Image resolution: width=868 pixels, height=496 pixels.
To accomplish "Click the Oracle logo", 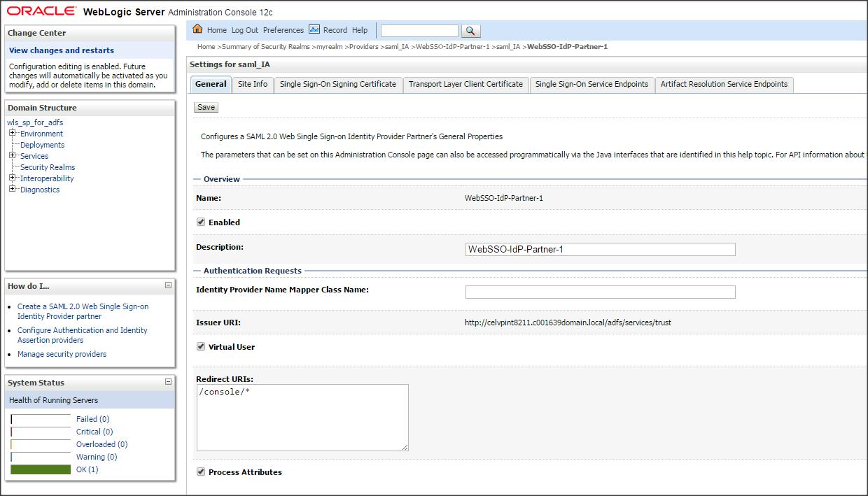I will (x=42, y=11).
